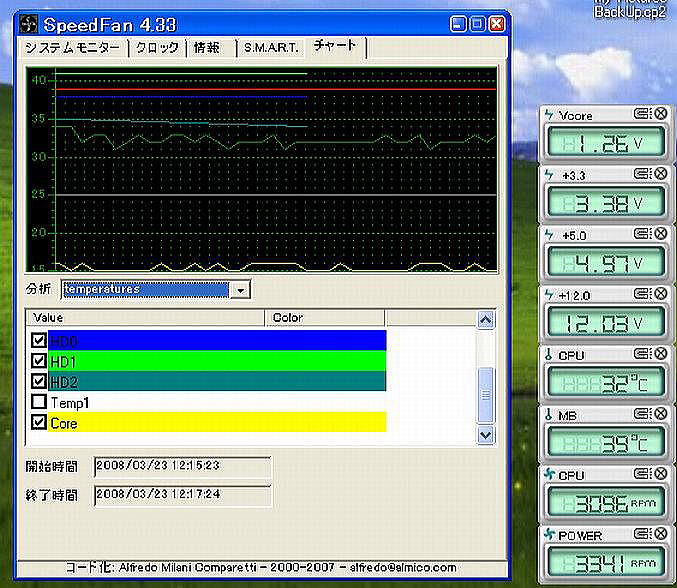677x588 pixels.
Task: Click the Vcore lightning bolt icon
Action: [x=549, y=115]
